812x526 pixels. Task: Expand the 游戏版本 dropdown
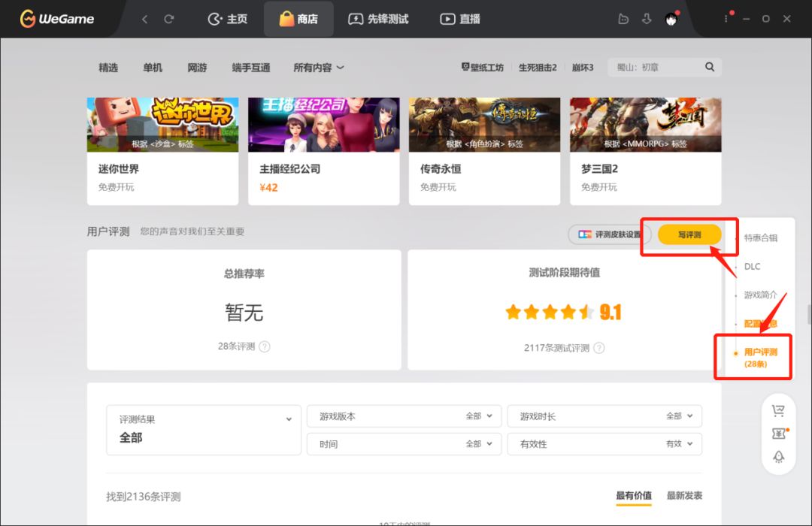coord(404,416)
